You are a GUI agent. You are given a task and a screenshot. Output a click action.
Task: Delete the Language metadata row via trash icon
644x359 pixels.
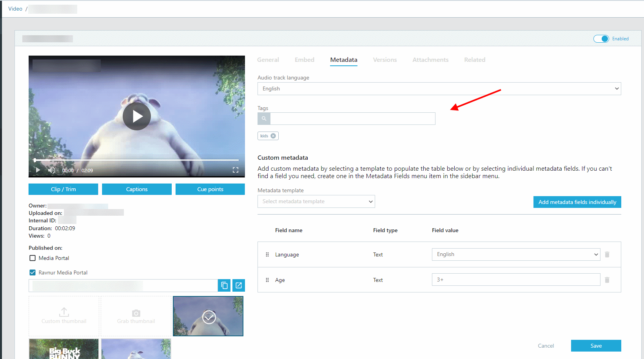pyautogui.click(x=607, y=254)
